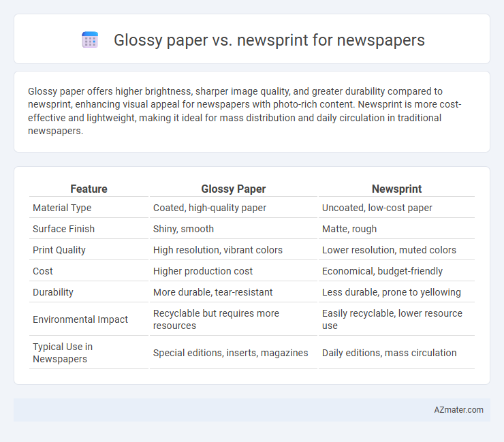The width and height of the screenshot is (504, 442).
Task: Click the 'Environmental Impact' row label
Action: click(80, 319)
